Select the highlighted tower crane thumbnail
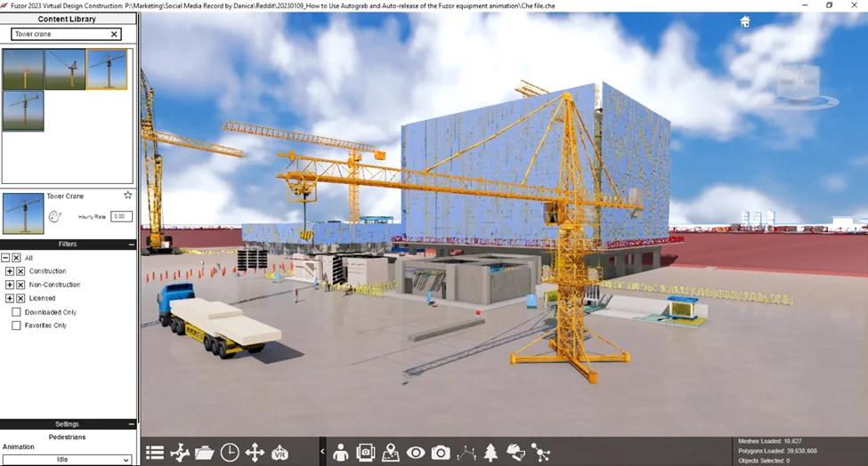Viewport: 868px width, 466px height. click(108, 69)
